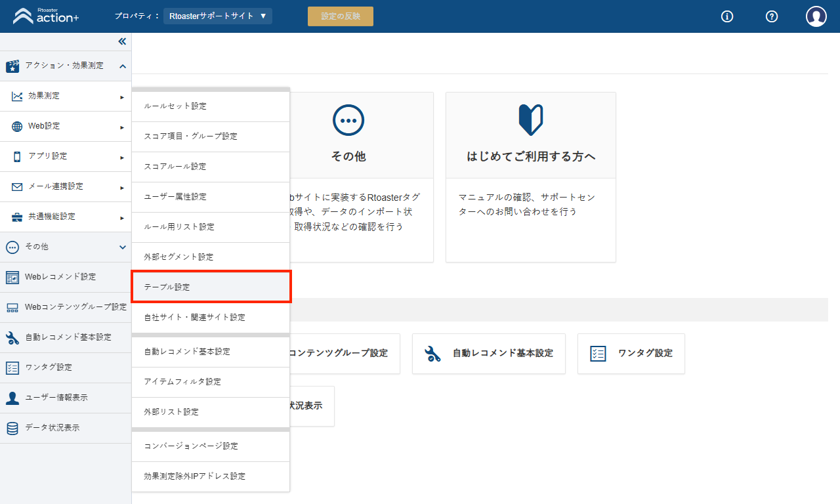840x504 pixels.
Task: Click checklist icon on ワンタグ設定 shortcut card
Action: pyautogui.click(x=598, y=354)
